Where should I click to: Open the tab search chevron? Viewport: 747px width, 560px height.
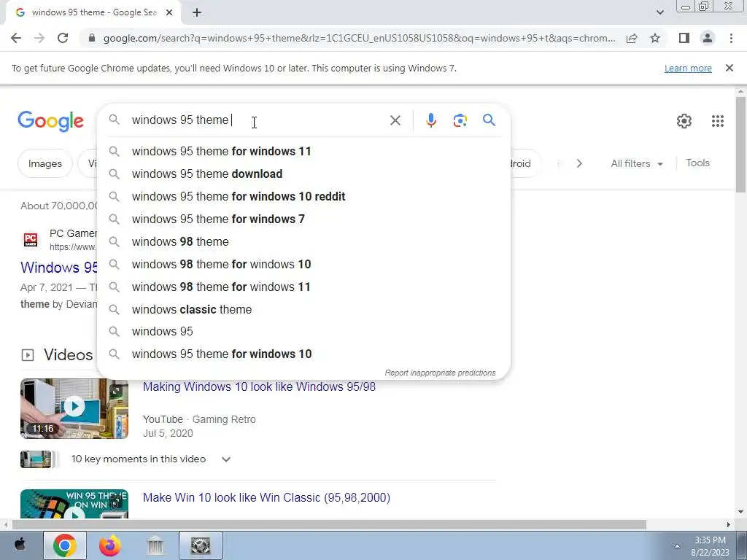[659, 13]
